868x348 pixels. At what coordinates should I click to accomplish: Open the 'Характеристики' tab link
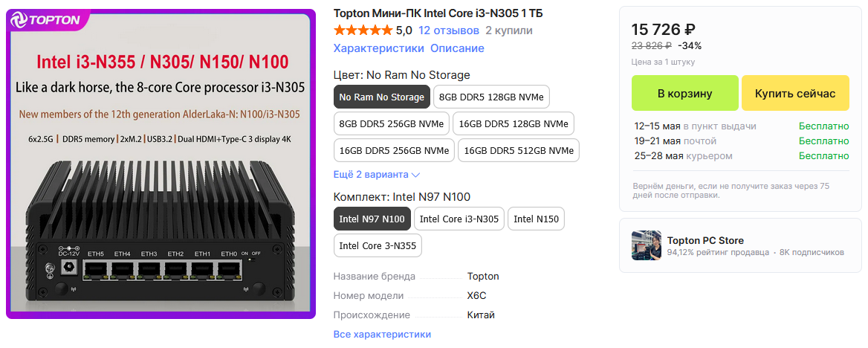click(x=378, y=48)
